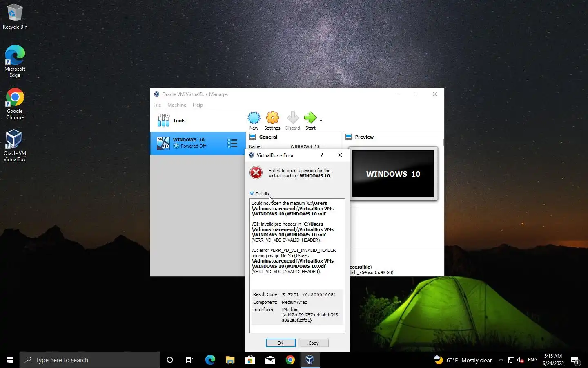The image size is (588, 368).
Task: Open Recycle Bin desktop icon
Action: (15, 17)
